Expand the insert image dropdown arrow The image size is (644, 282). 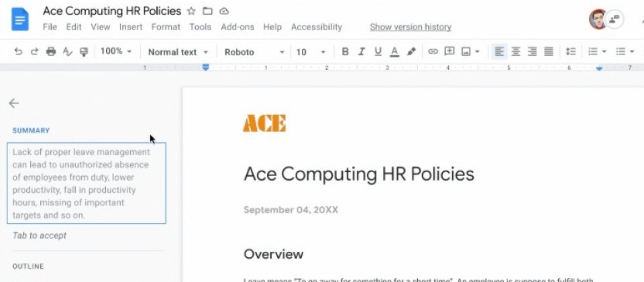(477, 52)
